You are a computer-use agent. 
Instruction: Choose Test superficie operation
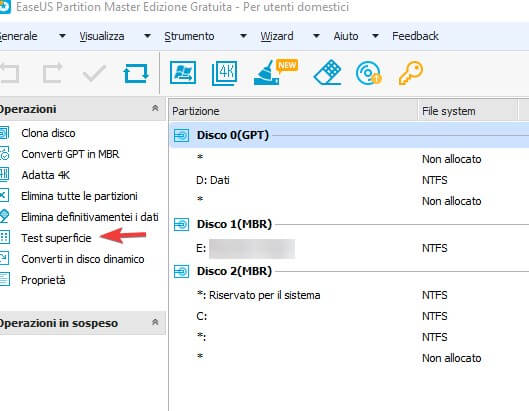coord(56,238)
